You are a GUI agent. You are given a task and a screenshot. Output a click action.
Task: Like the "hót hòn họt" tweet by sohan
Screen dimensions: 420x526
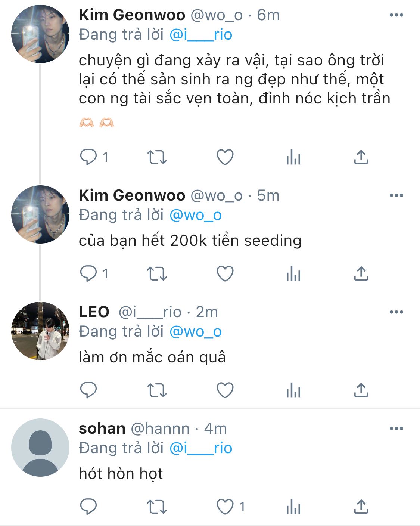pyautogui.click(x=225, y=507)
